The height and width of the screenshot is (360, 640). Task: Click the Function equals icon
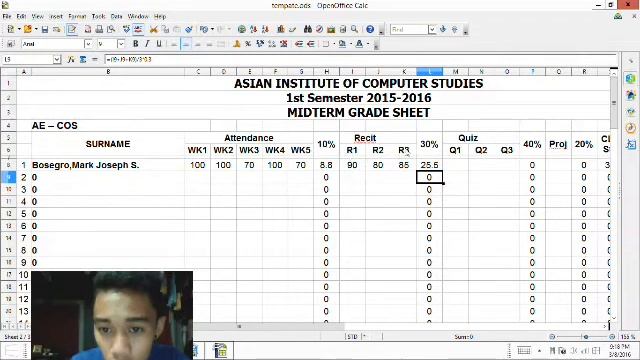coord(95,60)
